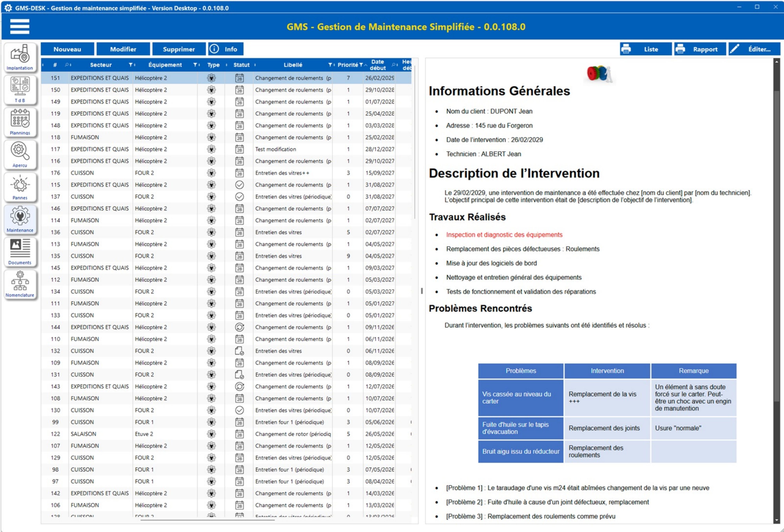Click the Supprimer button
784x532 pixels.
179,49
